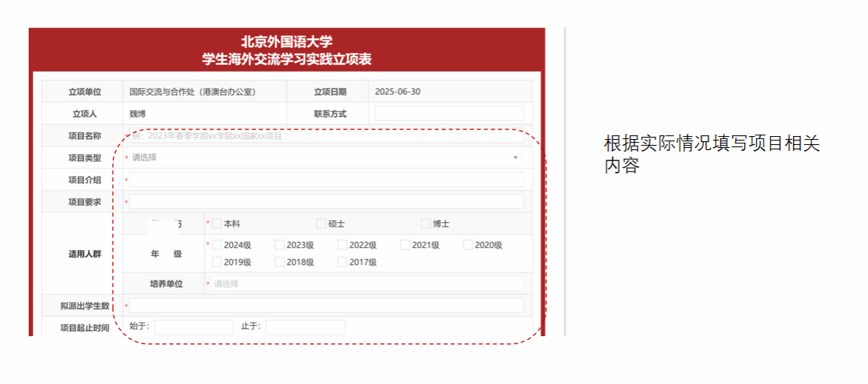This screenshot has height=384, width=868.
Task: Tick the 2017级 checkbox
Action: coord(342,262)
